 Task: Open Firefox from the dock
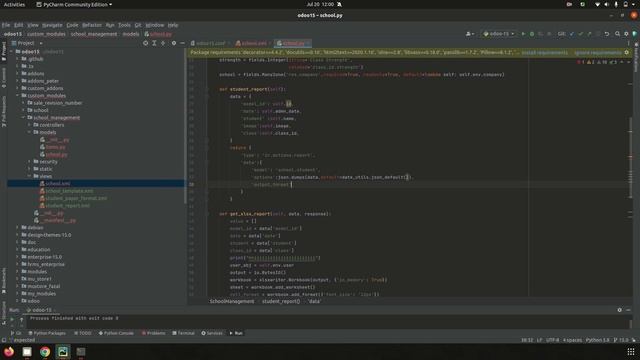click(9, 351)
